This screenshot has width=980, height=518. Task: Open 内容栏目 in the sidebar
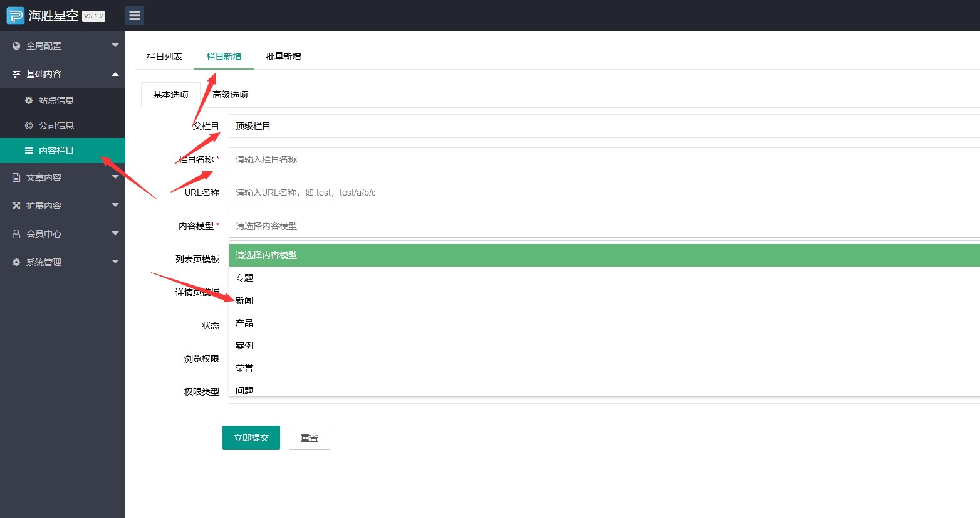(63, 151)
